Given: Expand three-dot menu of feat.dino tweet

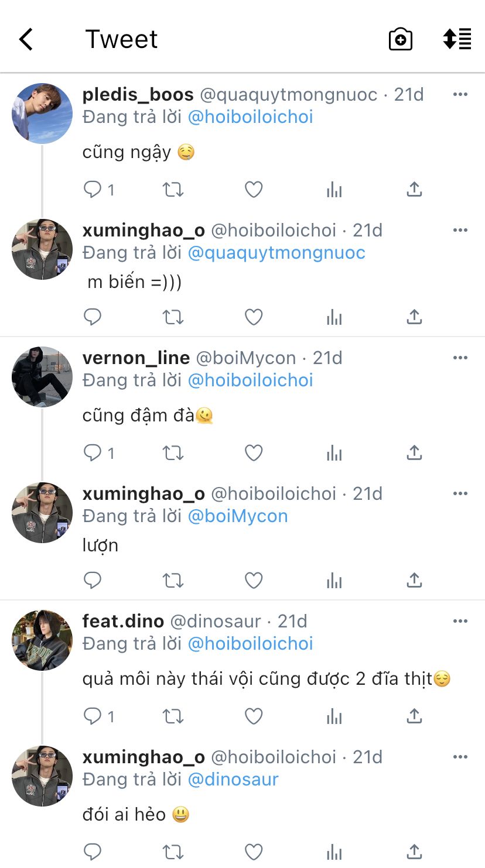Looking at the screenshot, I should (x=460, y=621).
